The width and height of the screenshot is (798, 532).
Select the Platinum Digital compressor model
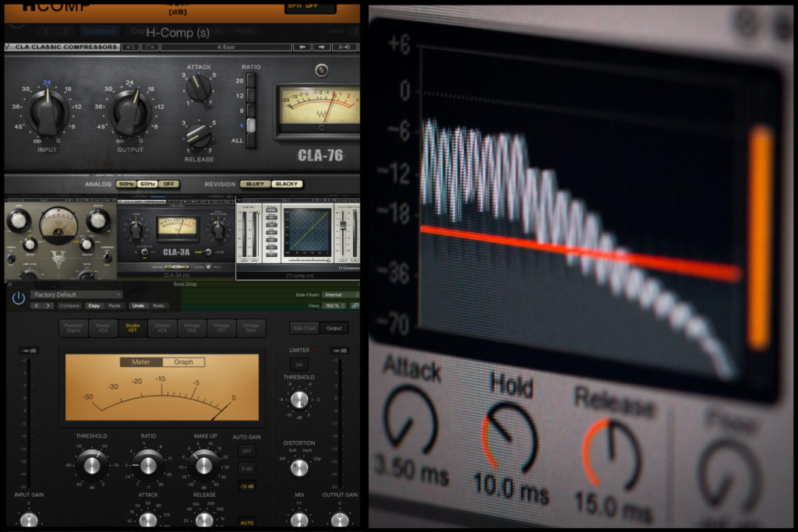(x=73, y=328)
